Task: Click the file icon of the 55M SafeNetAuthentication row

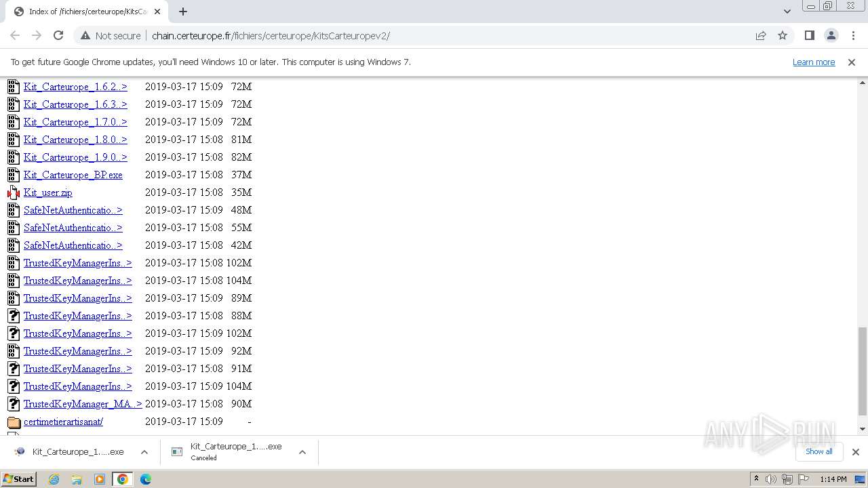Action: coord(14,228)
